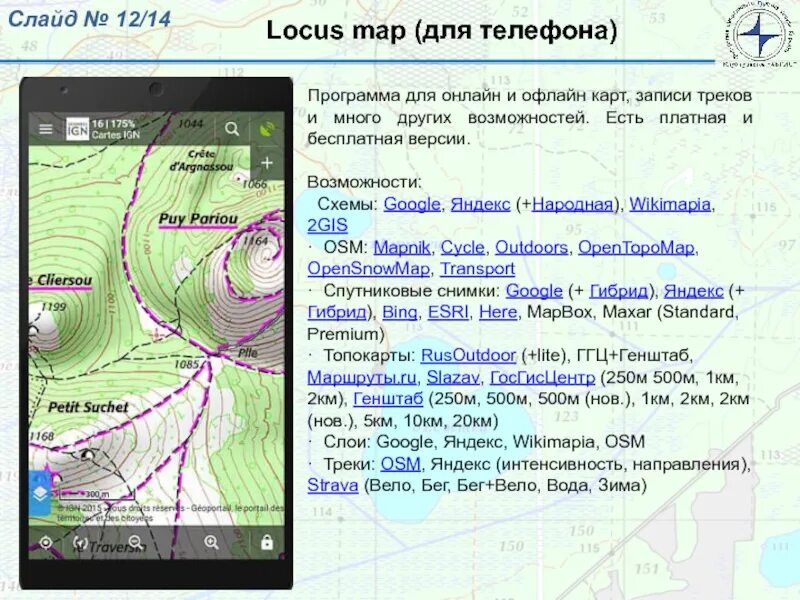Follow the Народная link

tap(572, 204)
